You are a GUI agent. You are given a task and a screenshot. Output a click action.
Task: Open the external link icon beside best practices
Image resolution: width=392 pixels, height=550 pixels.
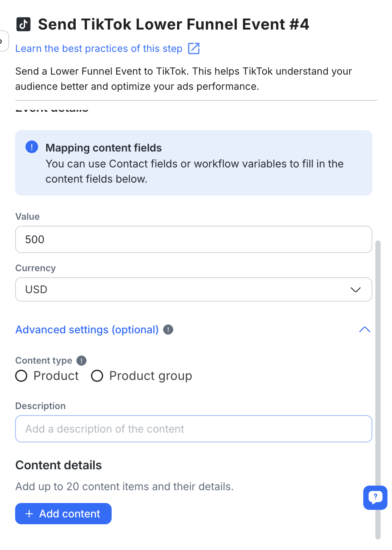194,48
